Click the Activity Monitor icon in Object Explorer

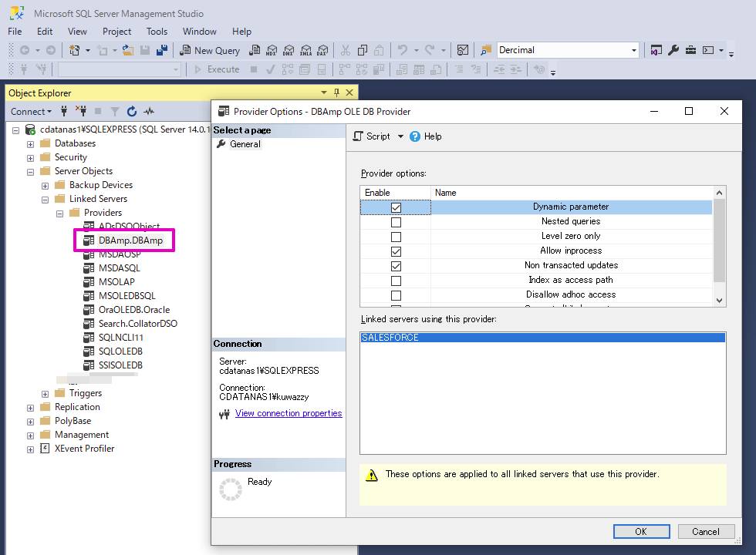pos(149,112)
